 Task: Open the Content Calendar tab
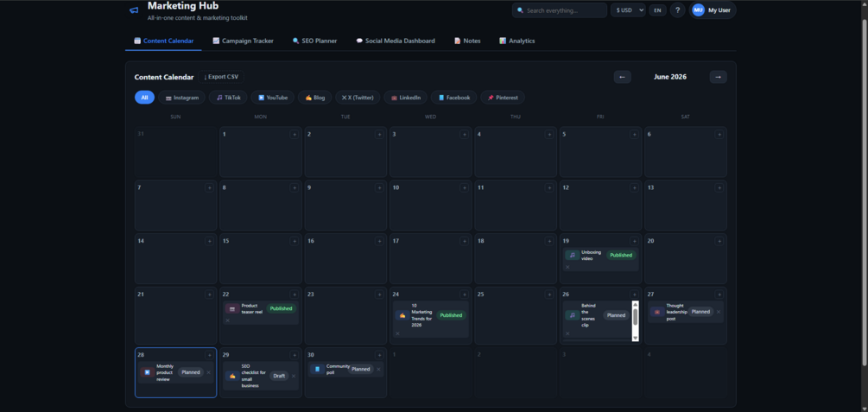[x=163, y=41]
